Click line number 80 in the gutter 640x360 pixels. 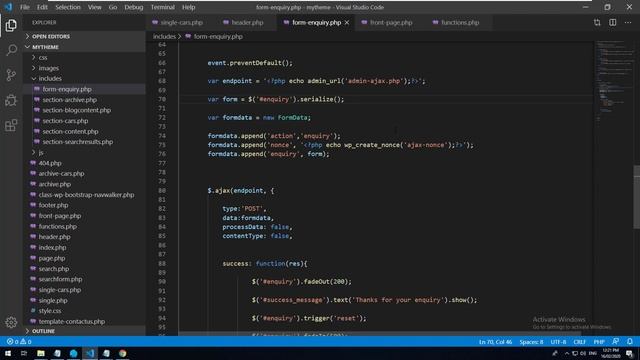pyautogui.click(x=162, y=191)
